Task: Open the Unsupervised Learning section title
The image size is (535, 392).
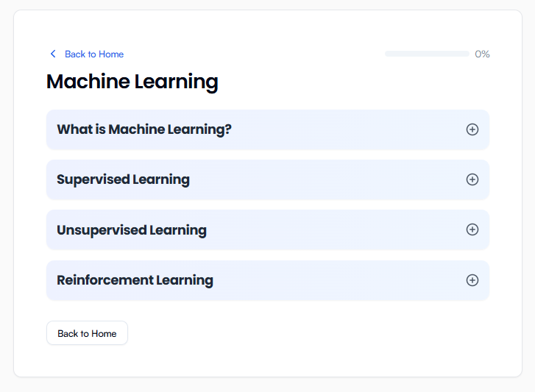Action: (132, 230)
